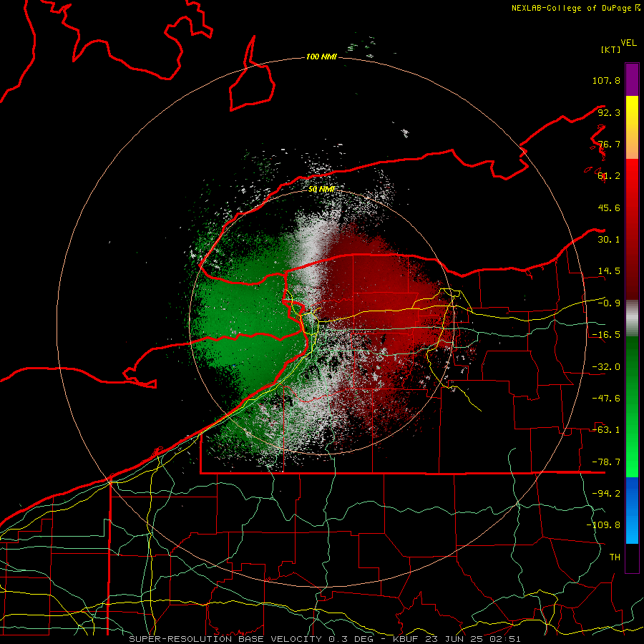Click the -16.5 legend value

click(606, 335)
